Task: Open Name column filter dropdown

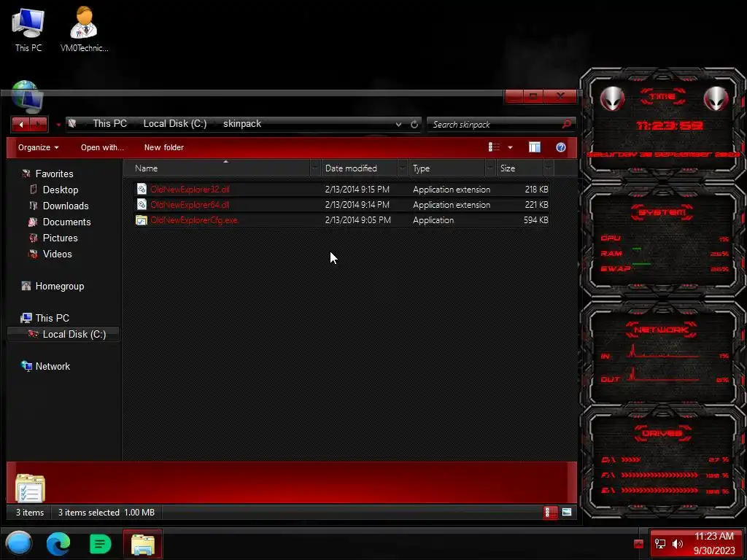Action: (x=315, y=168)
